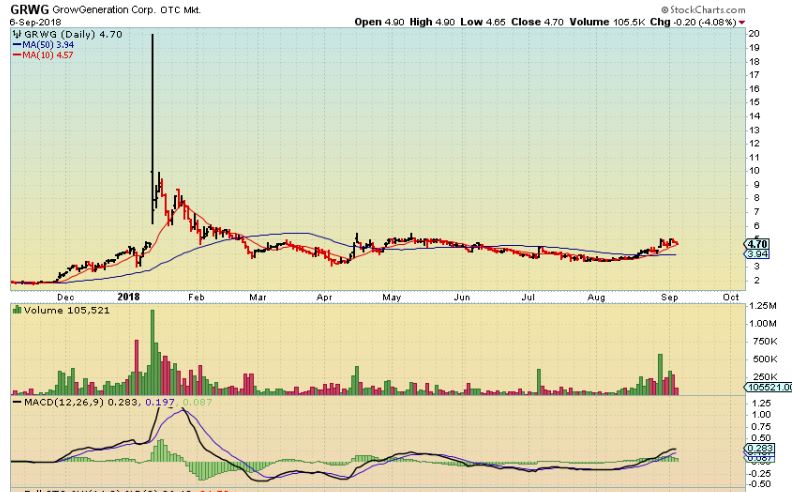Select the red MA(10) line marker
Image resolution: width=792 pixels, height=492 pixels.
(x=17, y=55)
